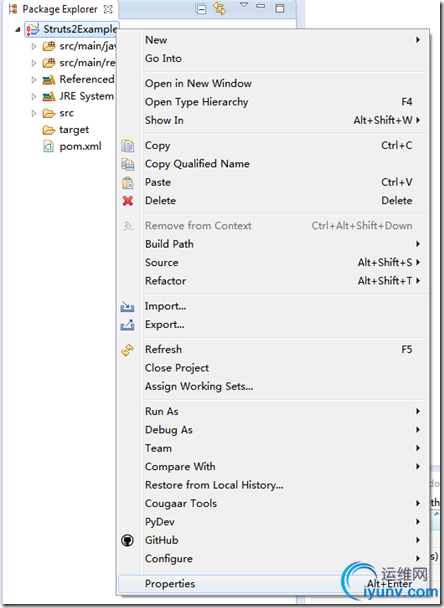The height and width of the screenshot is (608, 444).
Task: Choose Close Project
Action: 284,368
